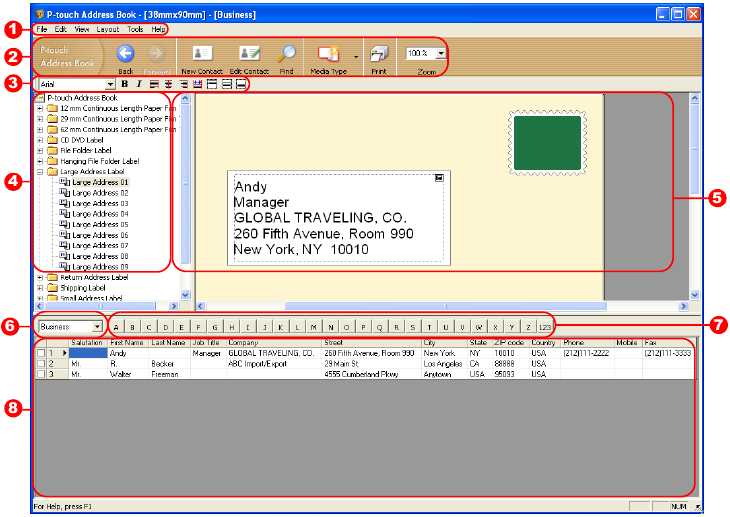Open the 100% zoom dropdown
The height and width of the screenshot is (517, 730).
[440, 53]
